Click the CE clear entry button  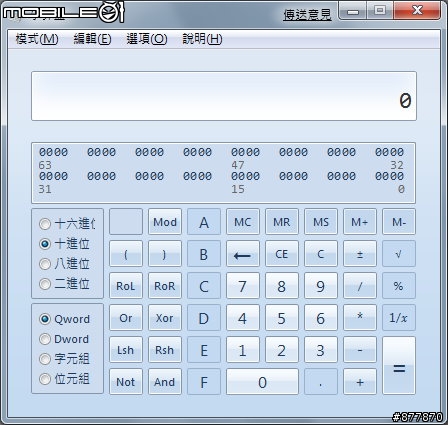(x=282, y=254)
